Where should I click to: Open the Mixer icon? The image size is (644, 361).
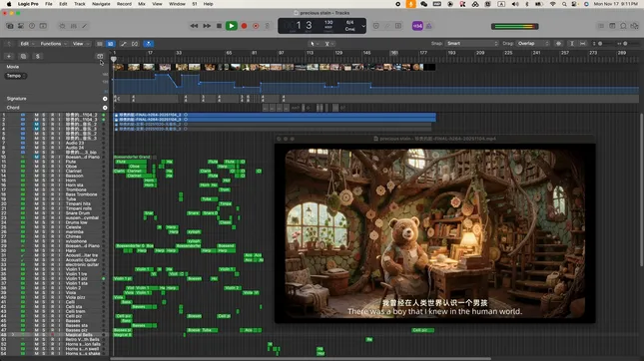click(74, 26)
